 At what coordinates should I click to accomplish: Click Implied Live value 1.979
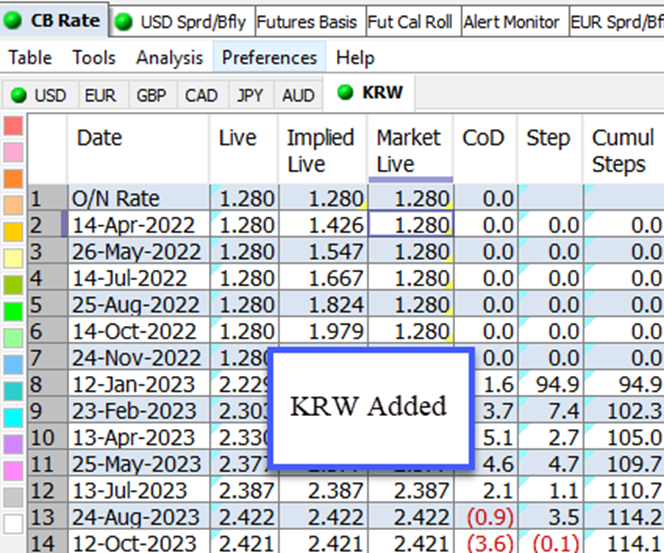coord(323,331)
